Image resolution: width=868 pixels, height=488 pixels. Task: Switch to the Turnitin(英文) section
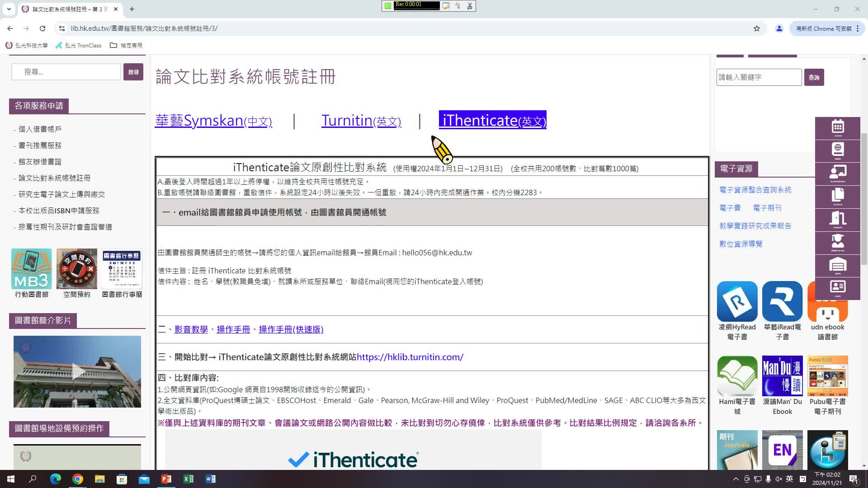(x=361, y=121)
